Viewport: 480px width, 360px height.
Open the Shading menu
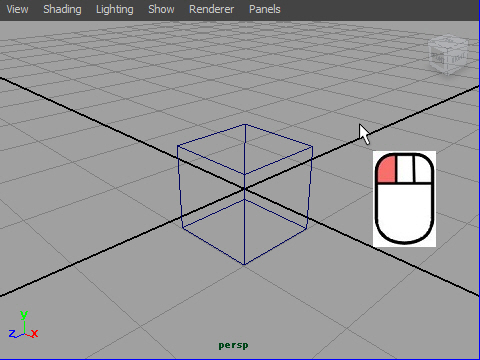click(x=62, y=9)
